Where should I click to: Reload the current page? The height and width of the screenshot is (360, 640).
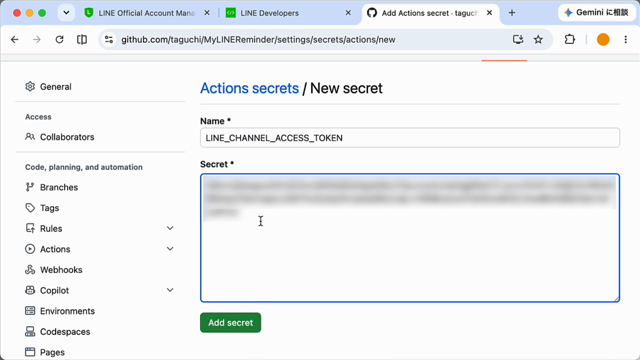coord(59,40)
